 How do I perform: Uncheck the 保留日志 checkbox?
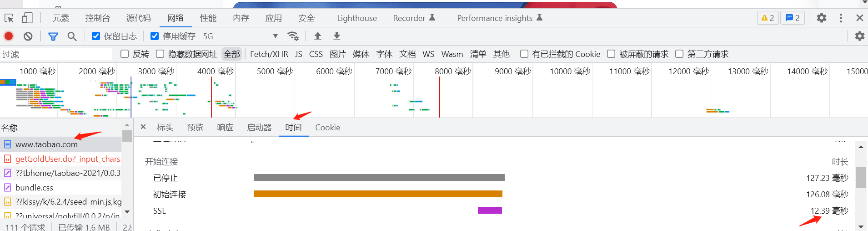pyautogui.click(x=96, y=36)
